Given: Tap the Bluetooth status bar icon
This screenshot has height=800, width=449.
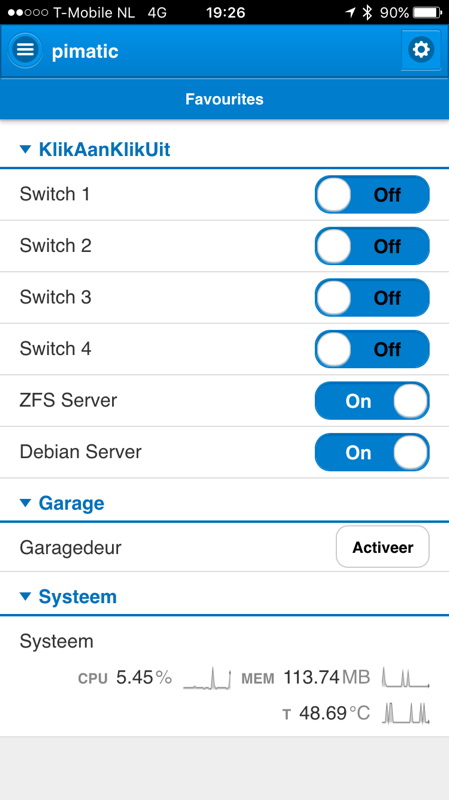Looking at the screenshot, I should tap(367, 12).
